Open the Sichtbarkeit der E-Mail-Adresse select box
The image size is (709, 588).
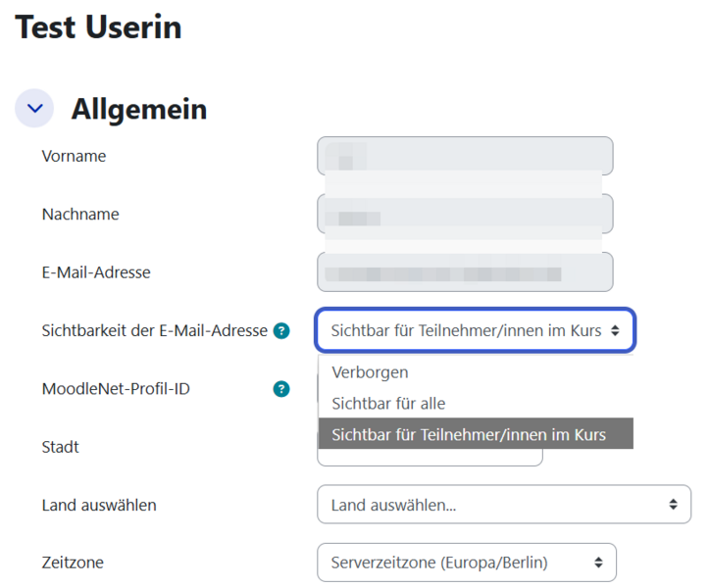coord(476,330)
